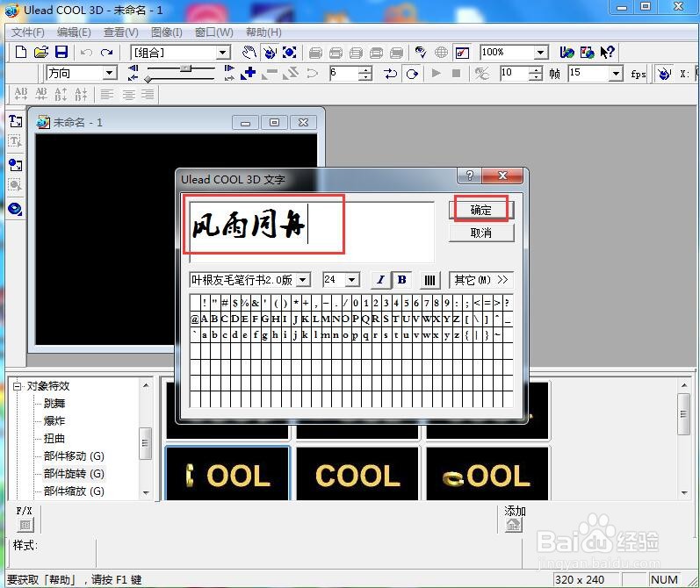
Task: Open the 100% zoom dropdown
Action: [x=541, y=53]
